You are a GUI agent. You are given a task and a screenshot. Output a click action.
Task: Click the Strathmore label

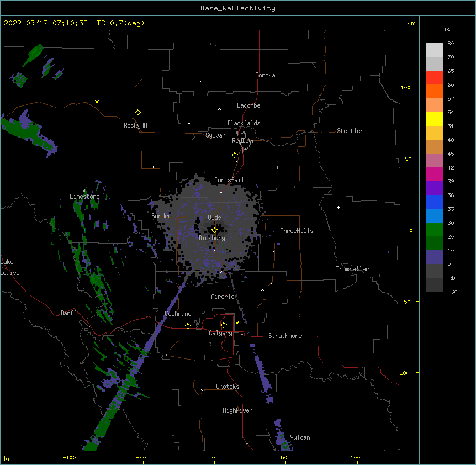pos(285,336)
